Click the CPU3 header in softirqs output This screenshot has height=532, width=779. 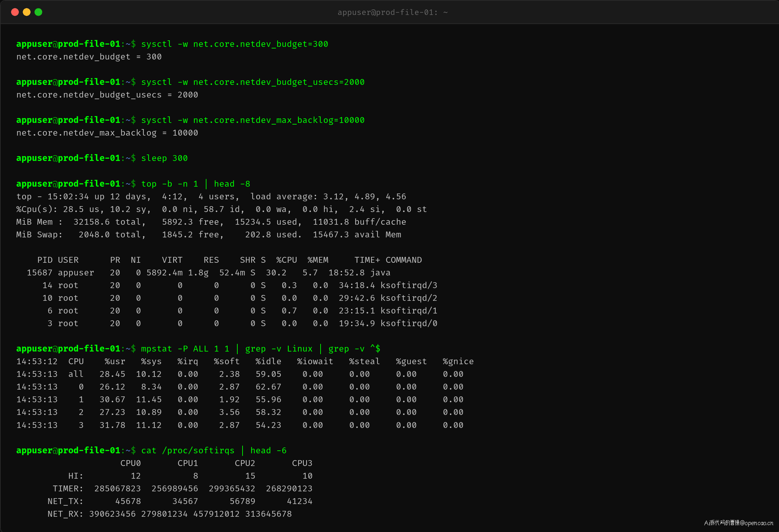tap(302, 463)
